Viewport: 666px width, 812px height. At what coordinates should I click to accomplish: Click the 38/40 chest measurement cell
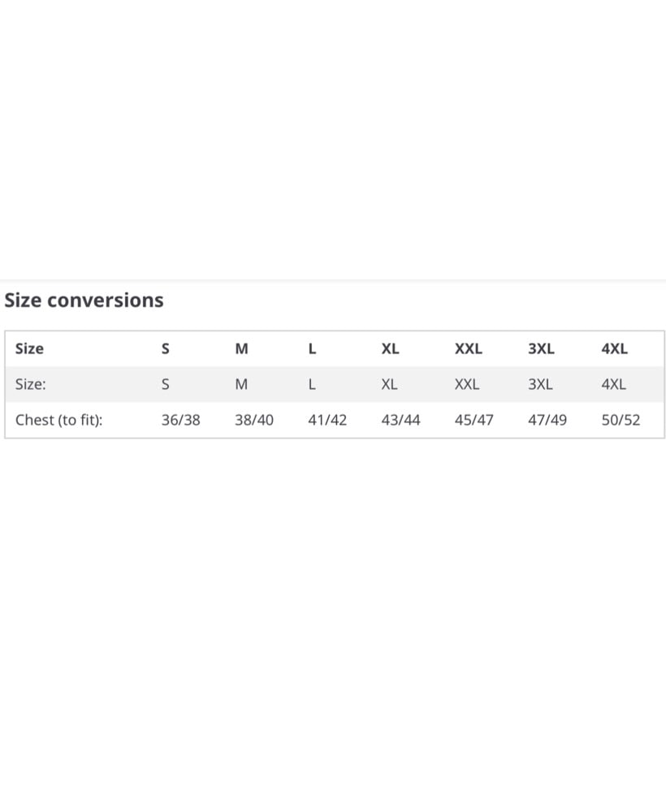coord(253,420)
